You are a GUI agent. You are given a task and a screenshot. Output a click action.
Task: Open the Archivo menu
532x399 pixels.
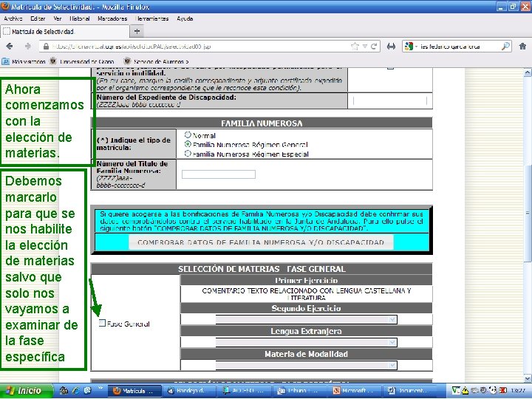[13, 18]
